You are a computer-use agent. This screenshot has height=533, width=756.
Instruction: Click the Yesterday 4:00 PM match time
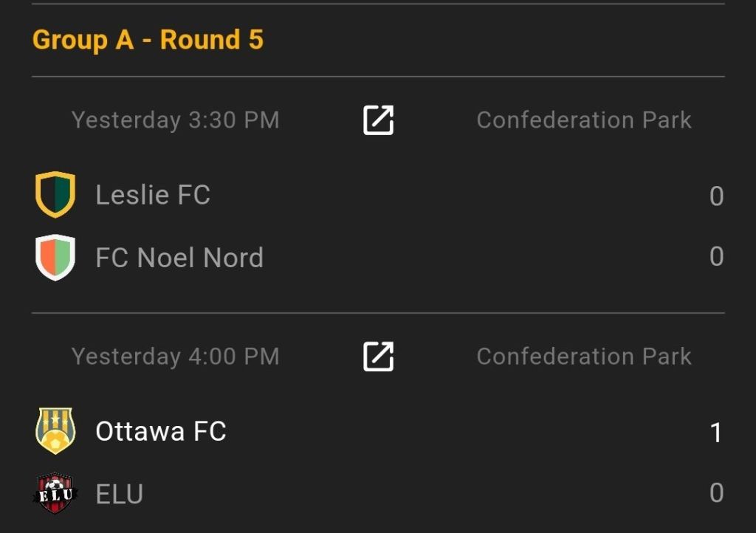click(176, 357)
